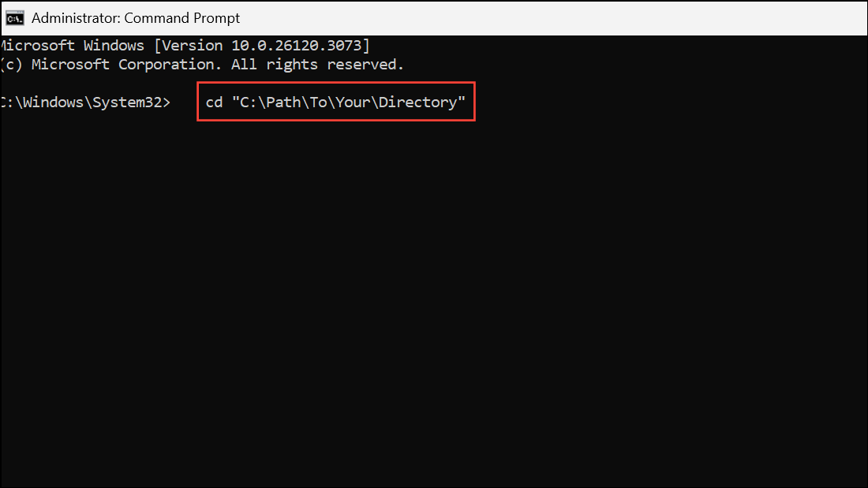Click the 'Directory' segment of the quoted path
Image resolution: width=868 pixels, height=488 pixels.
(x=418, y=102)
